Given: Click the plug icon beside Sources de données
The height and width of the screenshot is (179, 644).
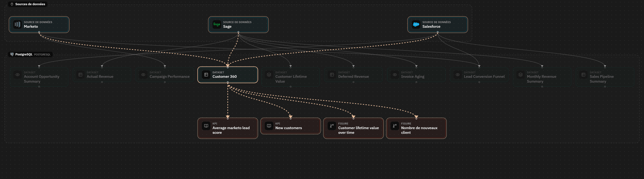Looking at the screenshot, I should tap(12, 4).
